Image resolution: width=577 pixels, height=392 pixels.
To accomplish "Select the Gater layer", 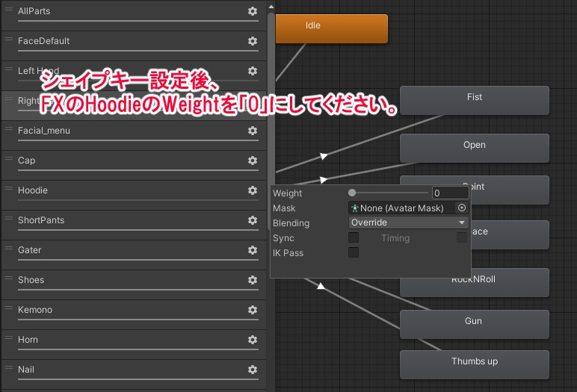I will coord(134,255).
